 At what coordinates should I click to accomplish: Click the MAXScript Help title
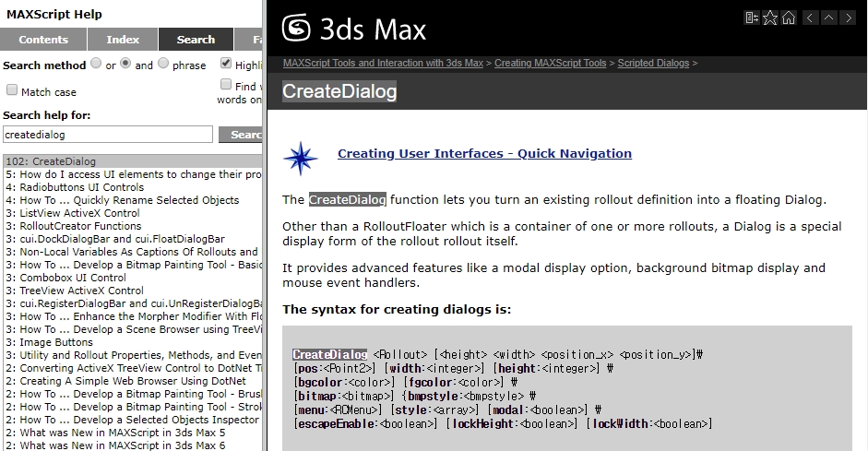(x=54, y=15)
